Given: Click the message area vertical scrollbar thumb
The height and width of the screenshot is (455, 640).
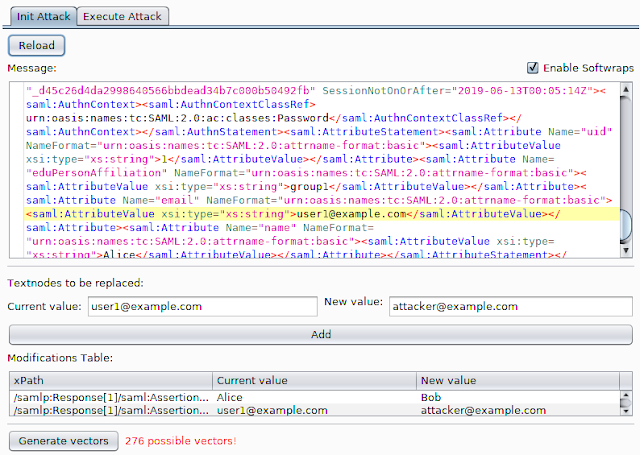Looking at the screenshot, I should 626,225.
